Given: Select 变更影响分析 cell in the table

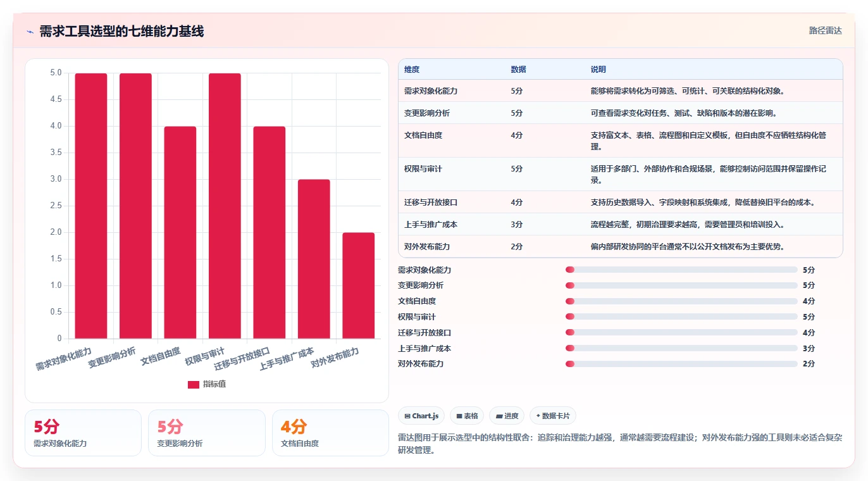Looking at the screenshot, I should click(x=427, y=113).
